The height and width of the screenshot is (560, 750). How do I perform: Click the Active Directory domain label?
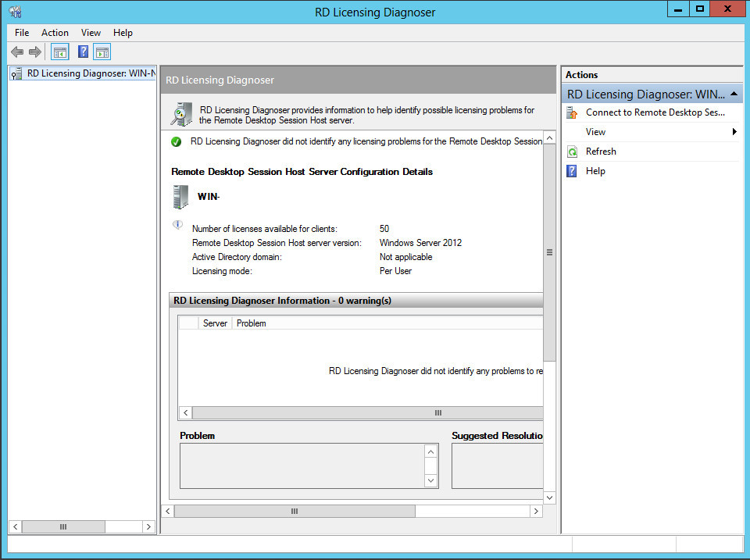tap(237, 257)
